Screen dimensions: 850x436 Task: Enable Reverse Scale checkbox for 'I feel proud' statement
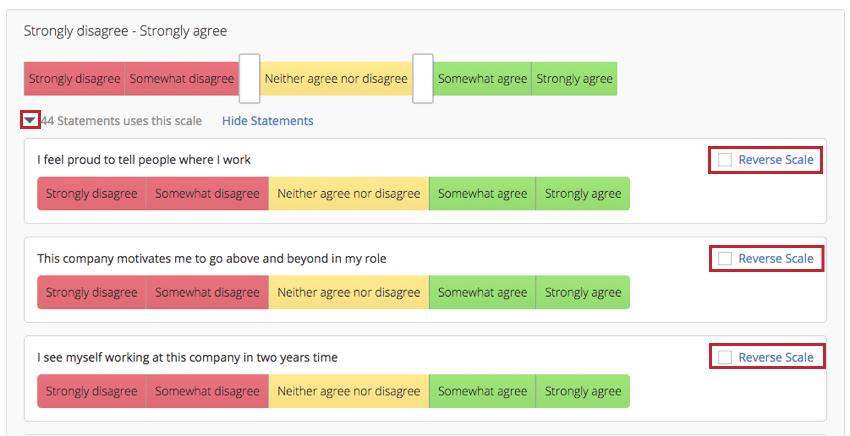click(725, 160)
